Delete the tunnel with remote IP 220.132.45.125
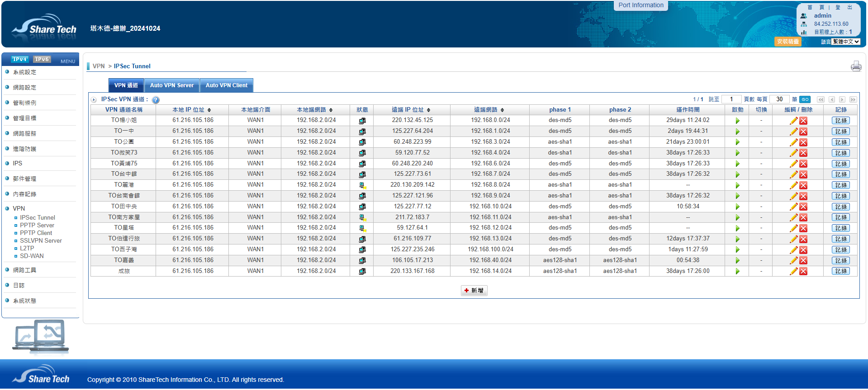This screenshot has height=390, width=868. click(x=803, y=121)
